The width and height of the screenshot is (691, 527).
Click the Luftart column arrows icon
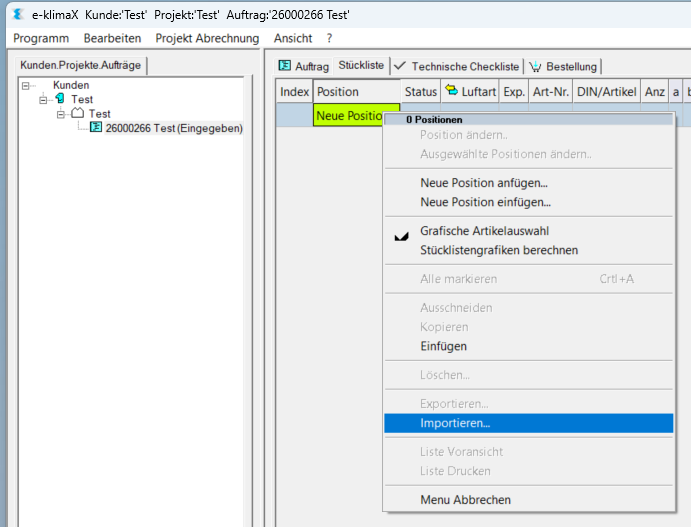point(451,90)
